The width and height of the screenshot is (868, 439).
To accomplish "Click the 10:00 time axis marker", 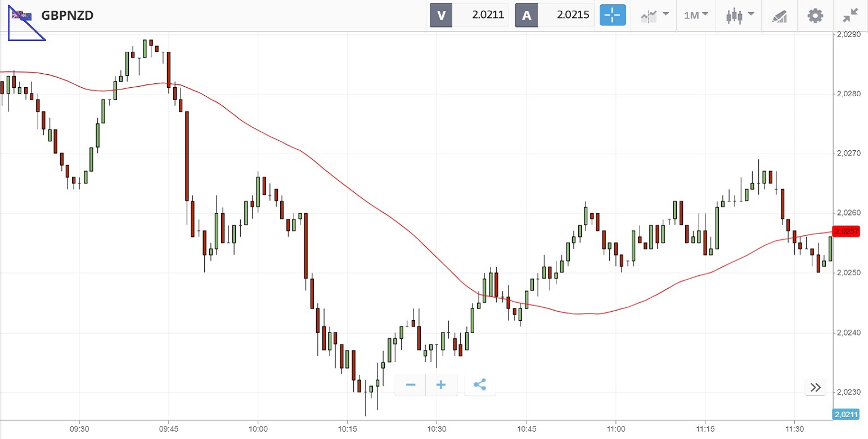I will click(x=258, y=429).
